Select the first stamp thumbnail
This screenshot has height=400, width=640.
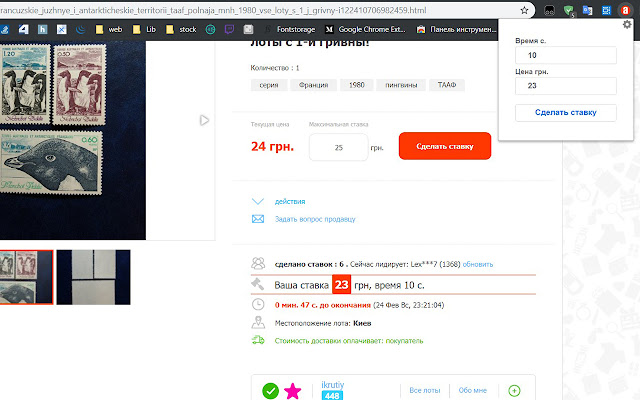27,277
